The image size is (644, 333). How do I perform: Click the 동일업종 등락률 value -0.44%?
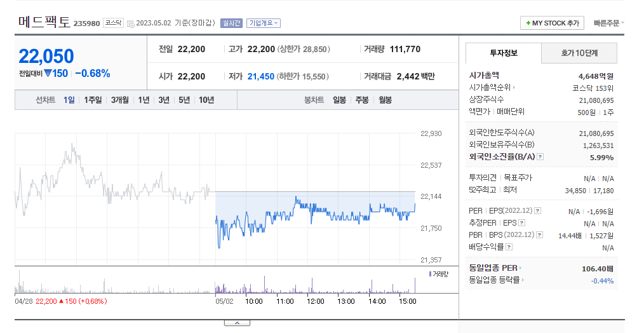(602, 281)
